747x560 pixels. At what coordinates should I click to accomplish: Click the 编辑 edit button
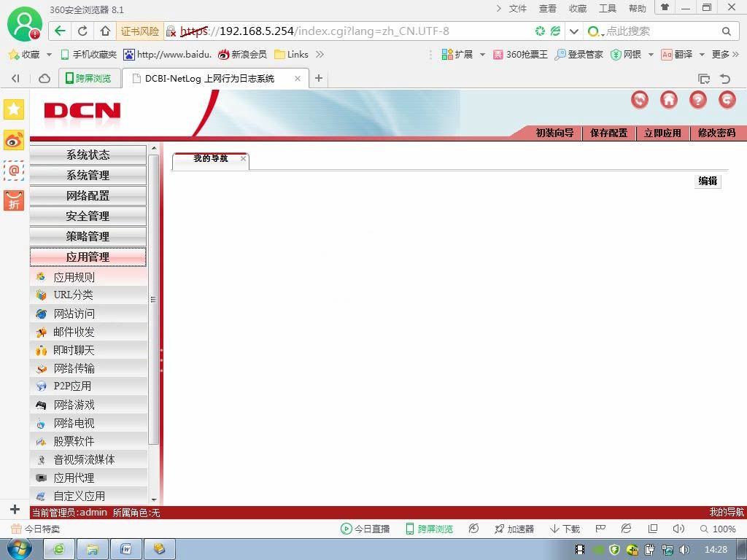pos(708,181)
